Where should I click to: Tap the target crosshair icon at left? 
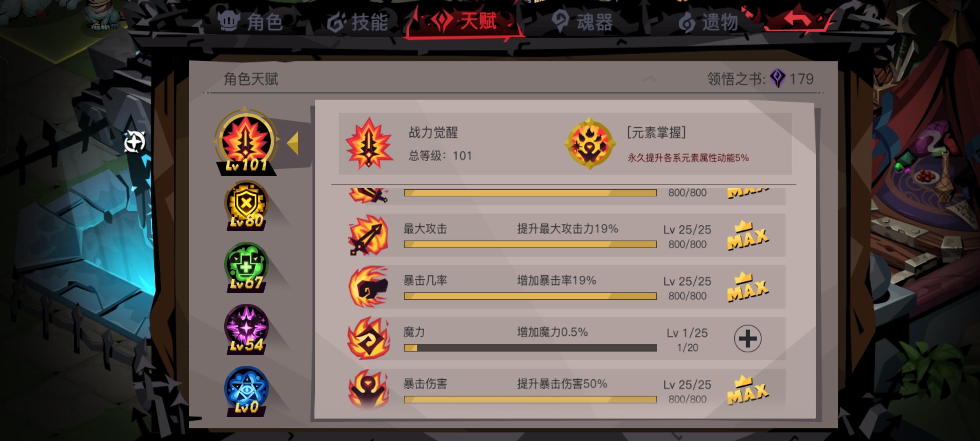click(x=134, y=142)
